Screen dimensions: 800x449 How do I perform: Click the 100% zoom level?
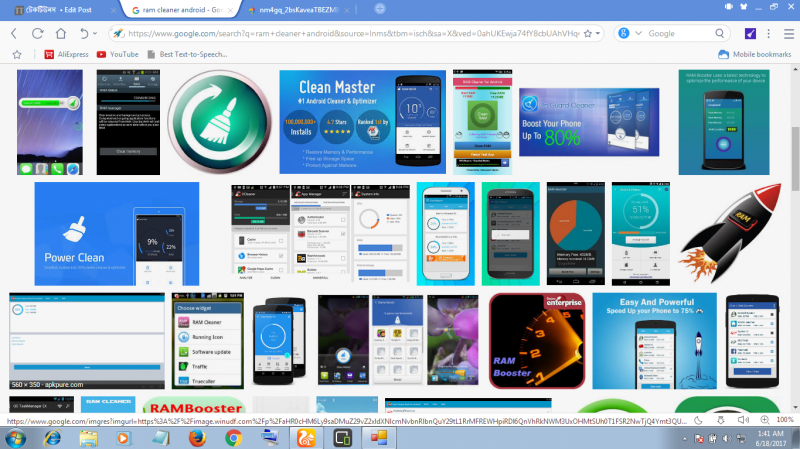785,420
